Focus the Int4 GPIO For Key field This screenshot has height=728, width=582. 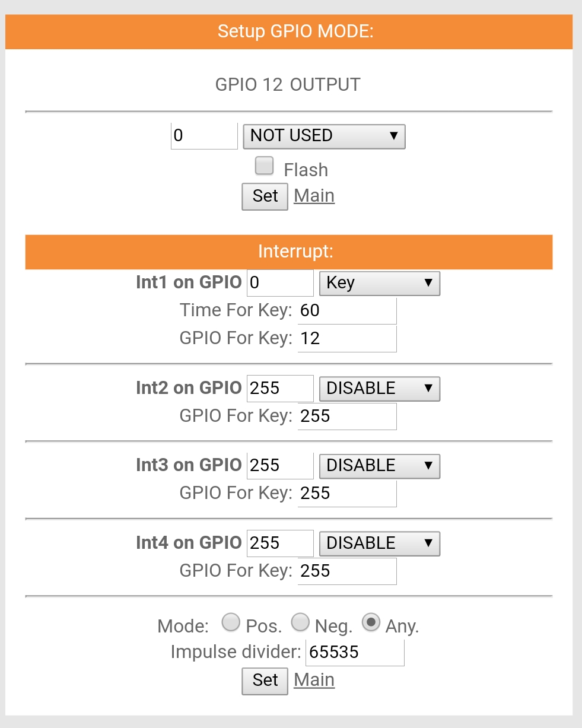click(346, 571)
